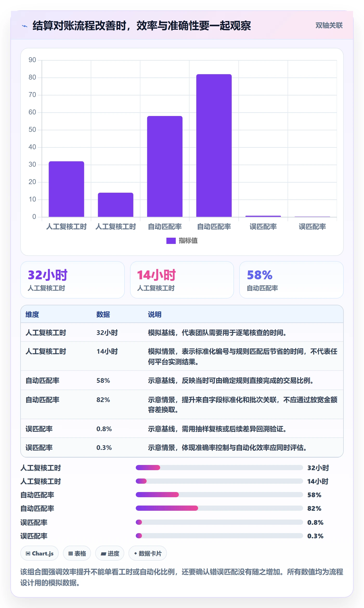Click the lightning bolt icon beside the title
364x608 pixels.
pos(25,26)
